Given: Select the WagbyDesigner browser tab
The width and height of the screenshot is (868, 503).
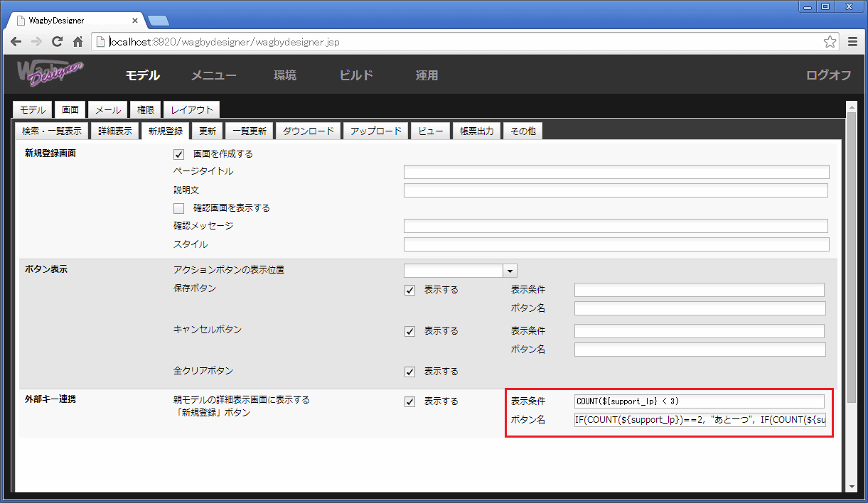Looking at the screenshot, I should [x=75, y=20].
